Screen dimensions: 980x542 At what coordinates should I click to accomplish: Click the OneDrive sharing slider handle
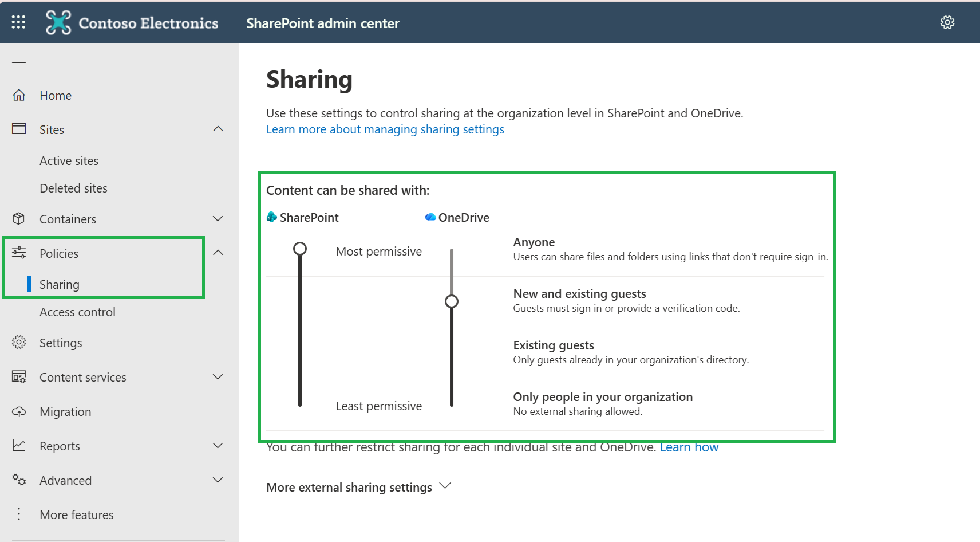[x=452, y=301]
